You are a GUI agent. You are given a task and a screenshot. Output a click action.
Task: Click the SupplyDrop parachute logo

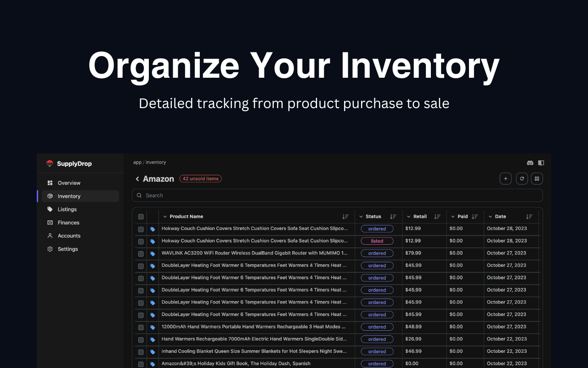click(50, 164)
